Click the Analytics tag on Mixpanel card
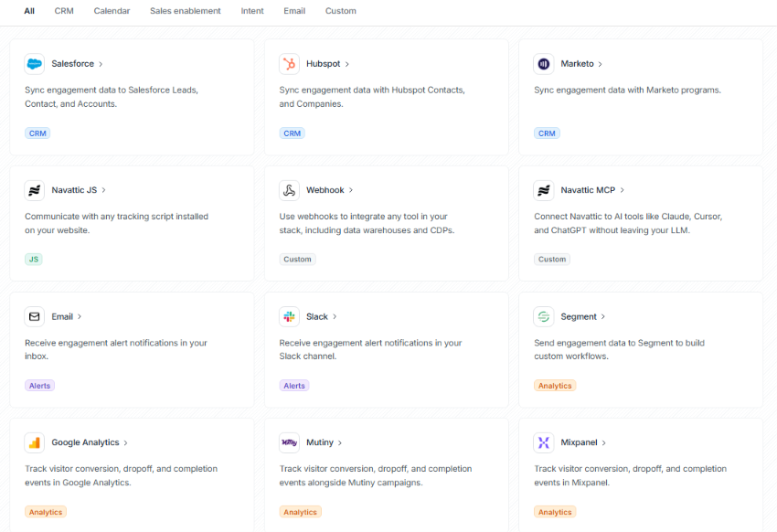Viewport: 777px width, 532px height. pos(555,512)
